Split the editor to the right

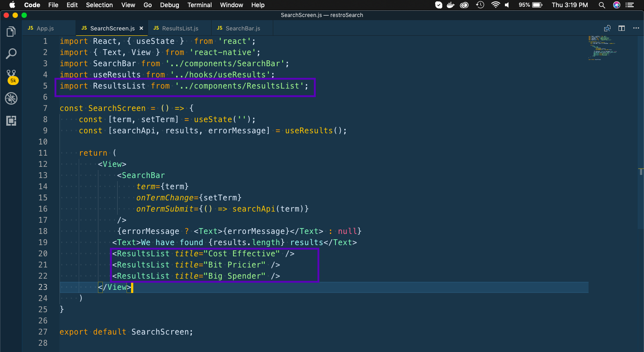[x=622, y=28]
